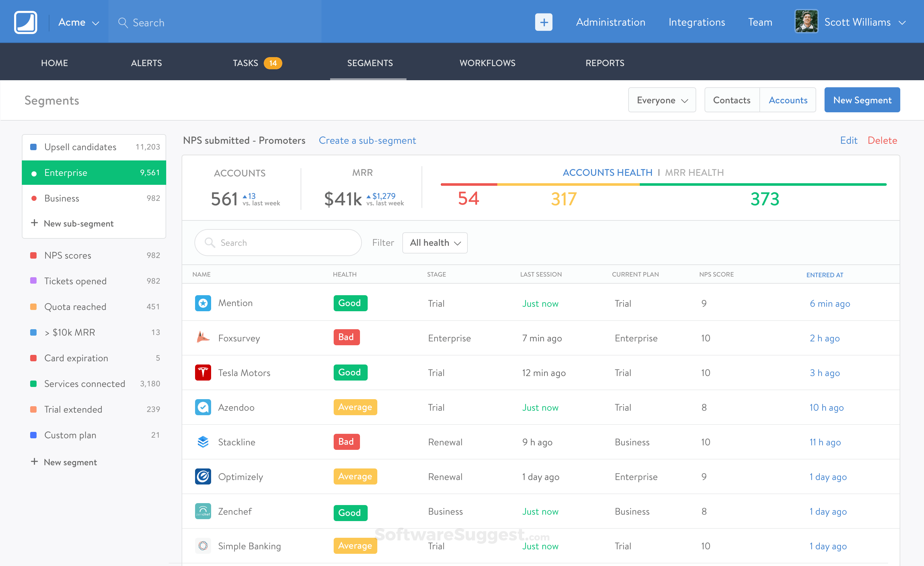Screen dimensions: 924x566
Task: Click Create a sub-segment link
Action: click(367, 140)
